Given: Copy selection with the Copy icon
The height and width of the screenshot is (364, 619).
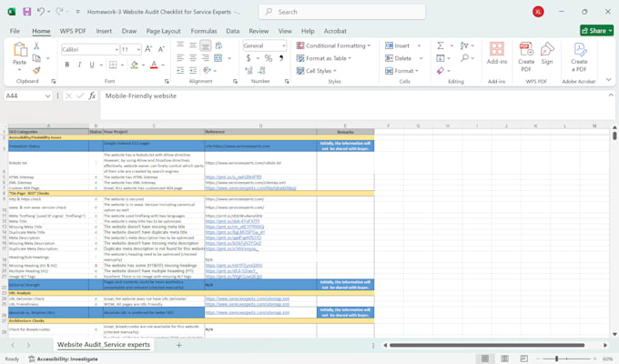Looking at the screenshot, I should (36, 58).
